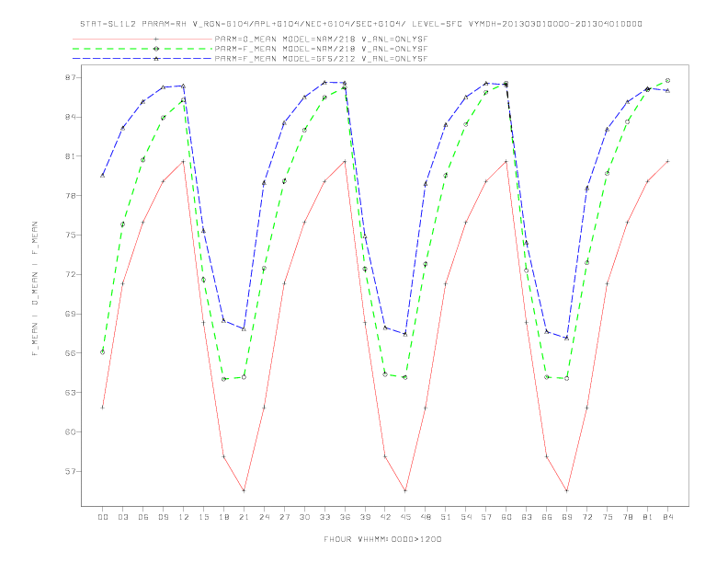Click the y-axis tick label 81
The width and height of the screenshot is (728, 563).
(70, 156)
